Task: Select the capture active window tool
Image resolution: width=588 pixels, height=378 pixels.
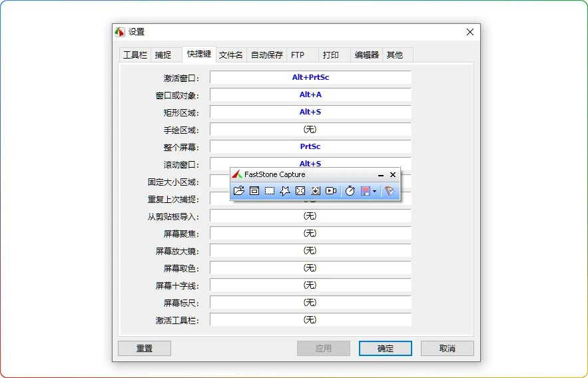Action: click(254, 191)
